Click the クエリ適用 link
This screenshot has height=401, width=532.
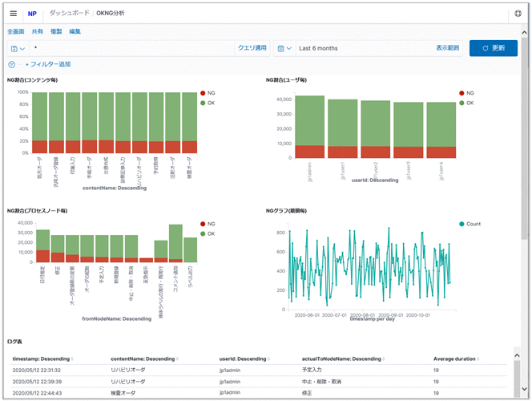click(252, 48)
